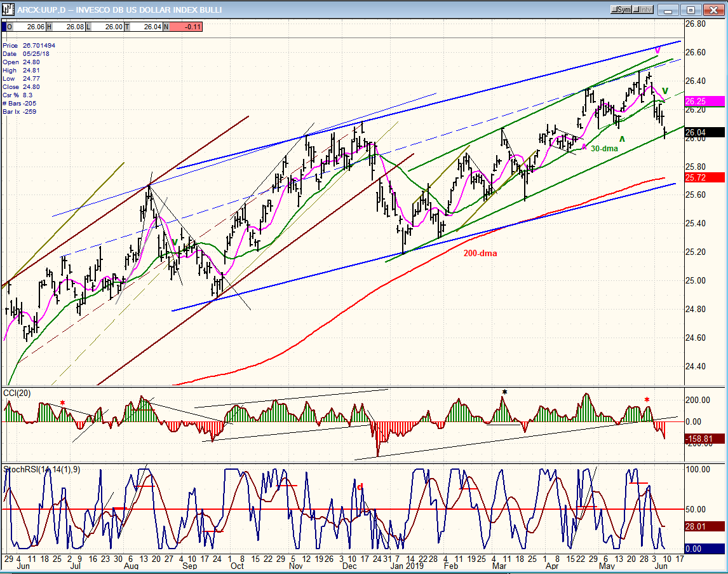Click the dark red -158.81 CCI value tag
Viewport: 728px width, 574px height.
point(705,439)
